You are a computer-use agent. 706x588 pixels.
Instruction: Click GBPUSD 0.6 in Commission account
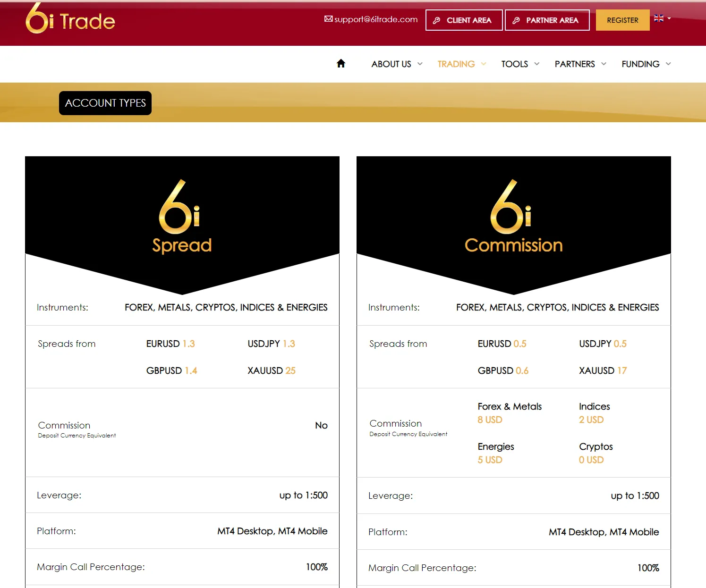click(503, 371)
